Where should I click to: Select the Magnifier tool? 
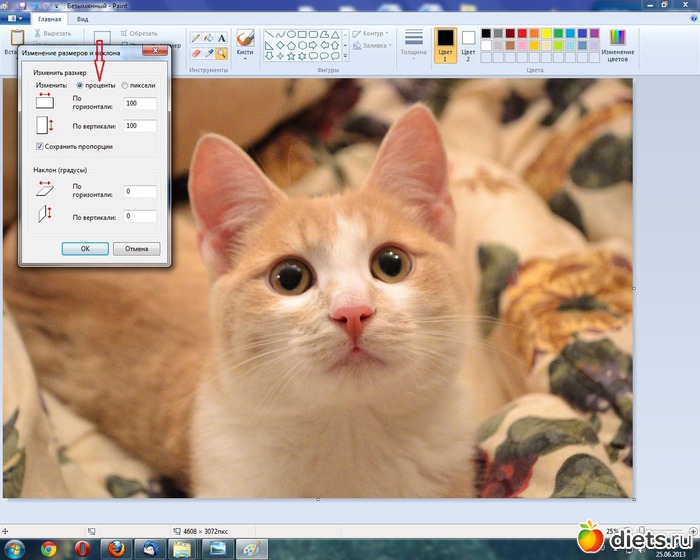223,52
